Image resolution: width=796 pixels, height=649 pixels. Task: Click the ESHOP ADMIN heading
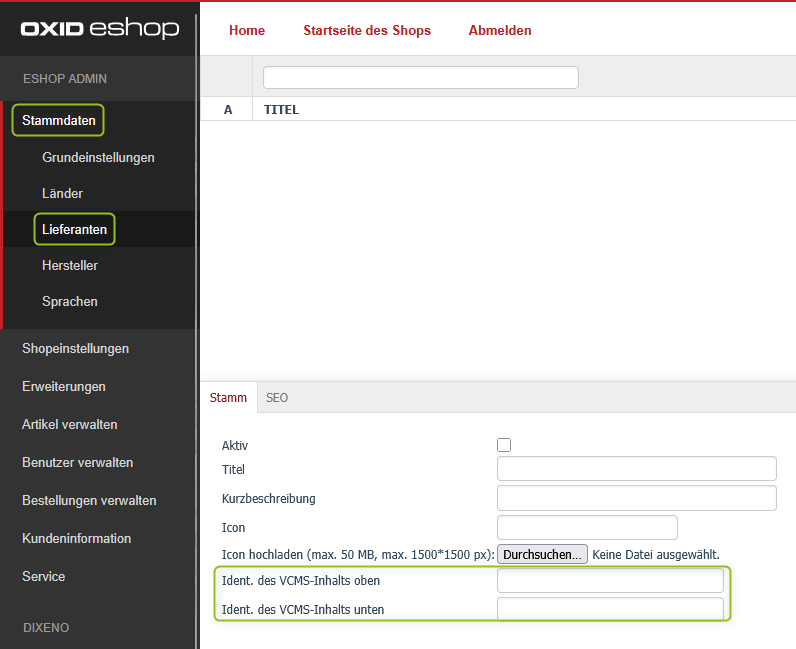click(x=65, y=79)
